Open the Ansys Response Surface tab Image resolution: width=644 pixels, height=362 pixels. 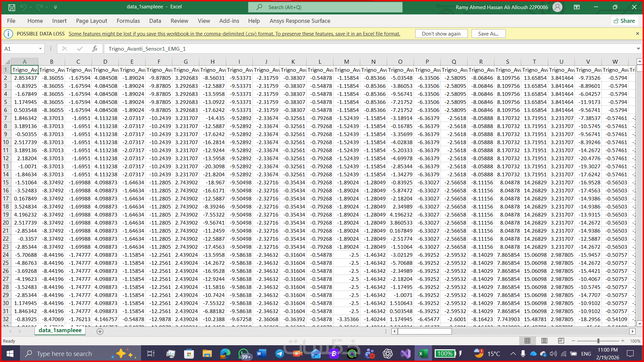pyautogui.click(x=300, y=21)
